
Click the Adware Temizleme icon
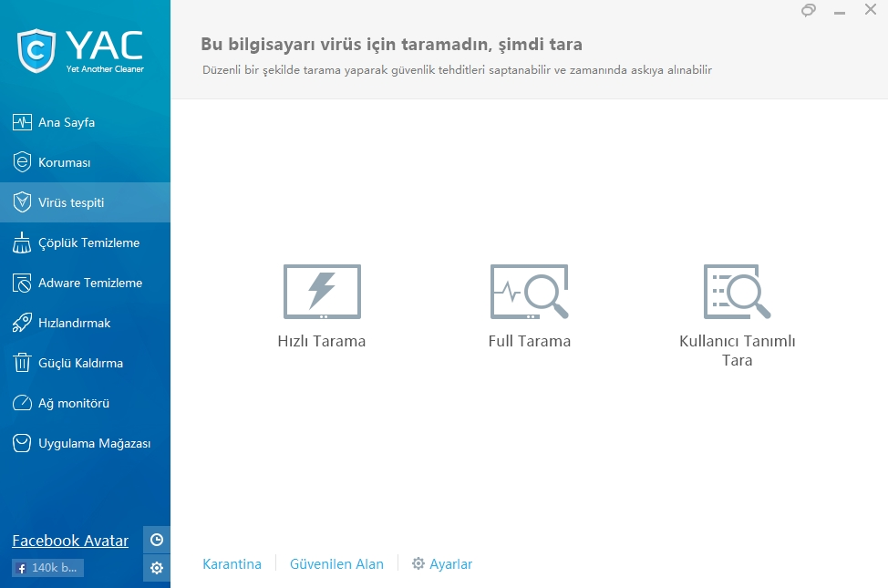pyautogui.click(x=22, y=283)
